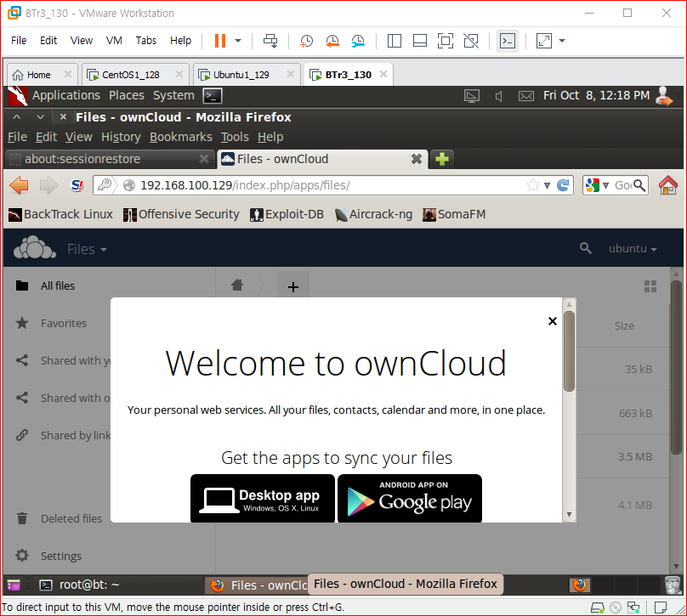Open the pause/power options dropdown arrow
The image size is (687, 616).
pos(238,41)
